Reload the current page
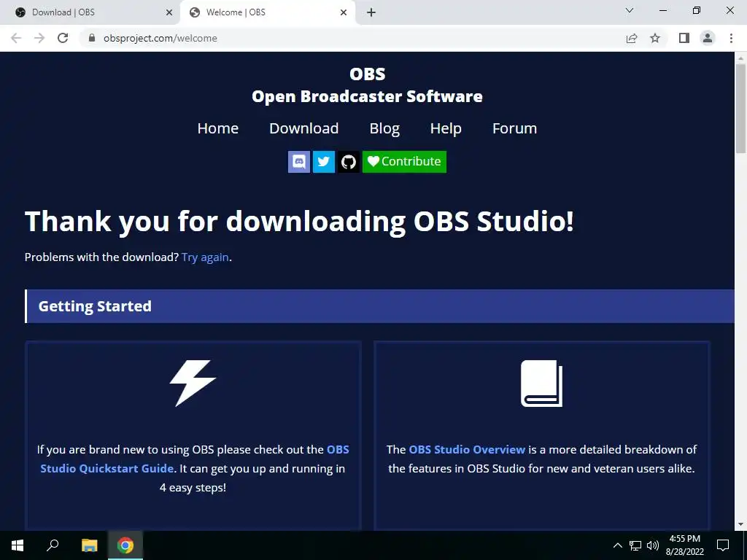 (63, 38)
